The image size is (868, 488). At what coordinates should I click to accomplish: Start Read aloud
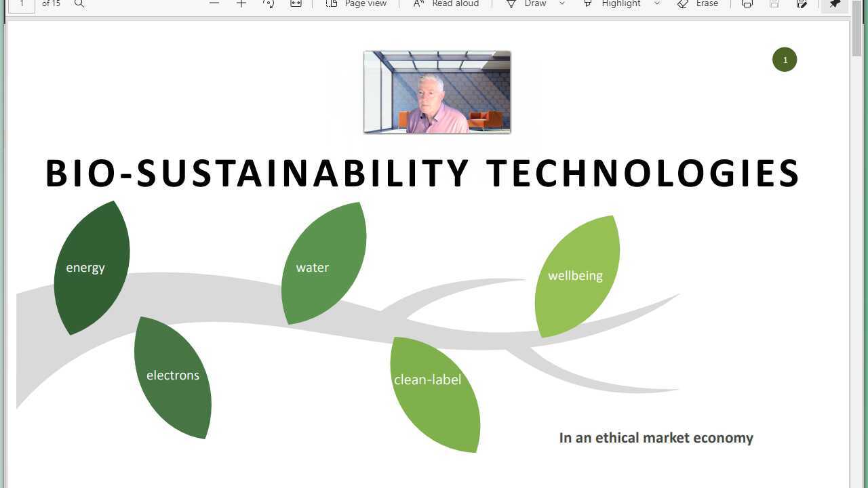(446, 4)
